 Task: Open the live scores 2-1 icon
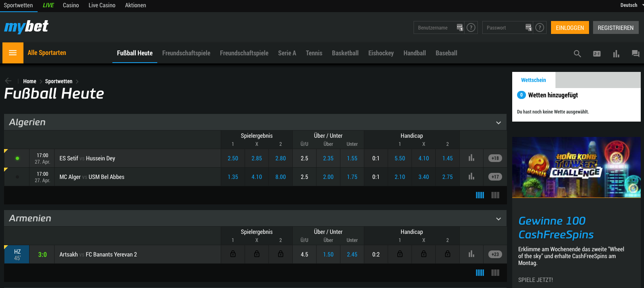click(597, 54)
